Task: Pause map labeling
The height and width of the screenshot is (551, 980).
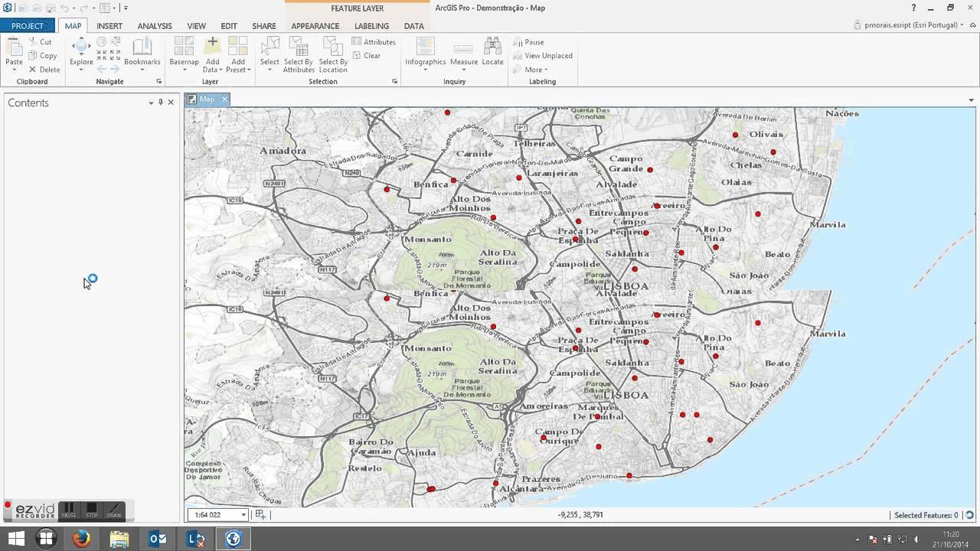Action: [x=529, y=42]
